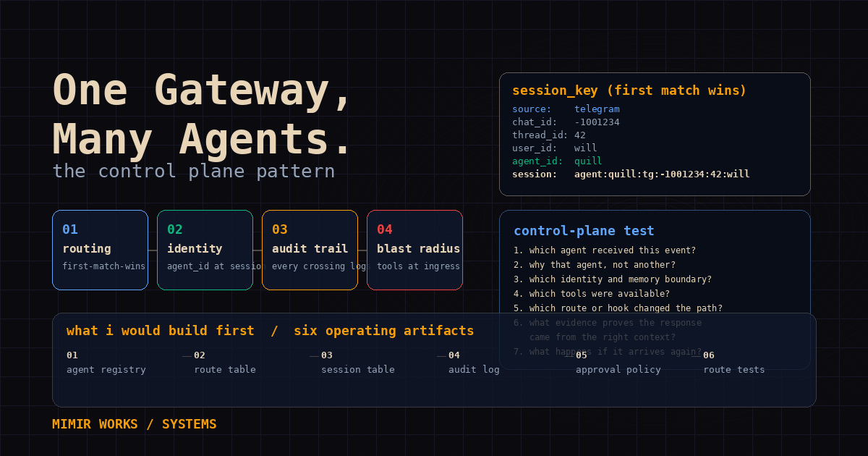
Task: Click artifact '05 approval policy'
Action: 618,363
